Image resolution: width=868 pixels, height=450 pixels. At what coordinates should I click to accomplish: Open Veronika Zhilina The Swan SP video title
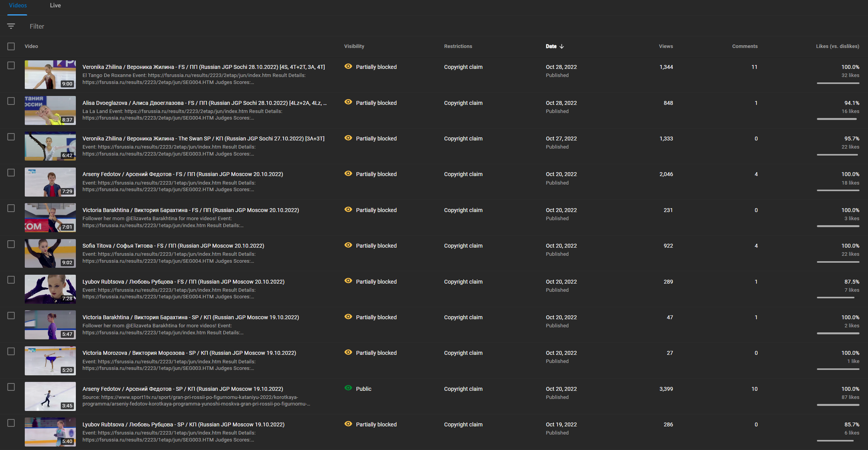(x=203, y=139)
